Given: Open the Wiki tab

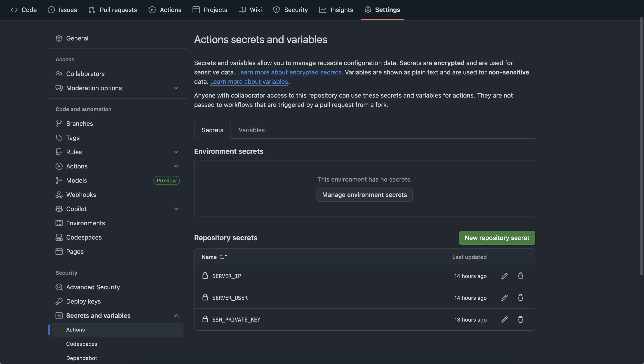Looking at the screenshot, I should 250,10.
